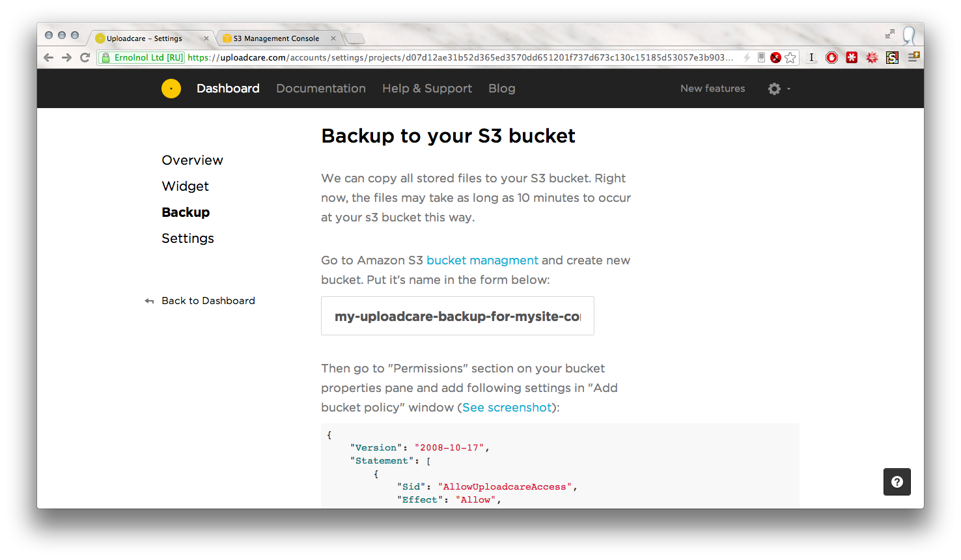Screen dimensions: 961x560
Task: Open the gear settings menu icon
Action: point(774,89)
